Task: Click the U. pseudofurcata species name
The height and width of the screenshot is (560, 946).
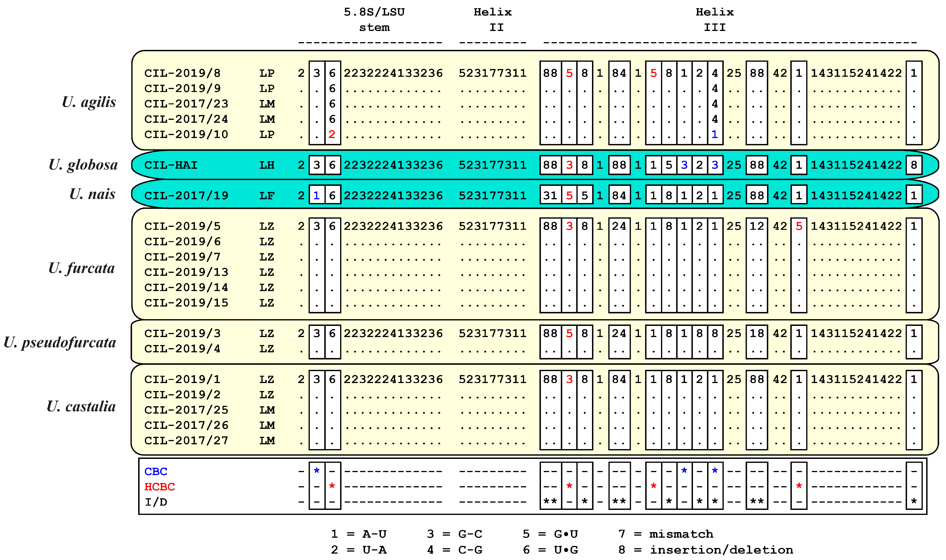Action: (x=60, y=342)
